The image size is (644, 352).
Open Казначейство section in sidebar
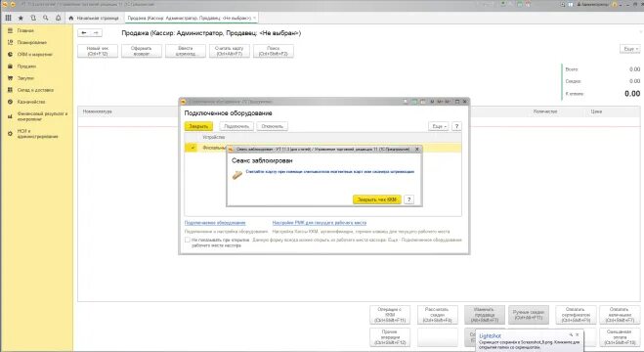pos(31,102)
